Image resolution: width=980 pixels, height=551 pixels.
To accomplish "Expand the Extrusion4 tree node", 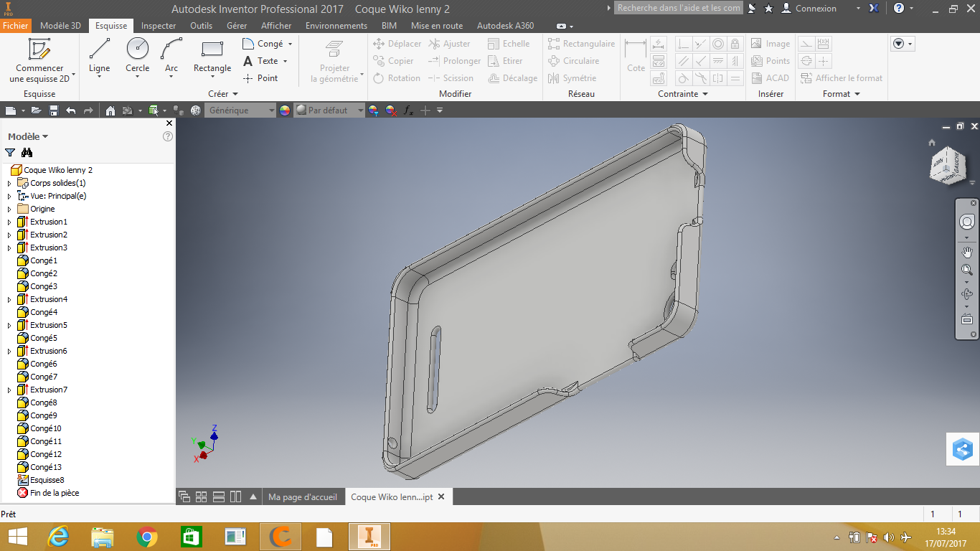I will tap(9, 299).
